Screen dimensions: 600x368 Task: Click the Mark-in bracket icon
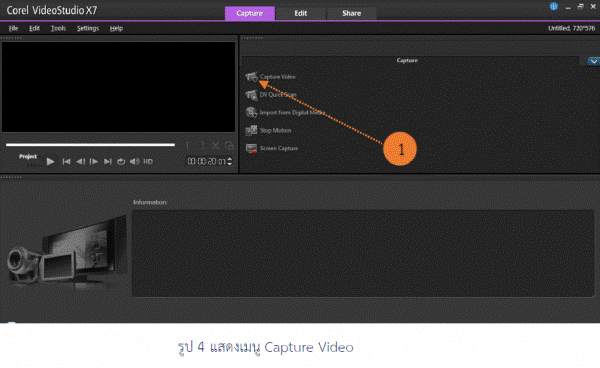pos(188,146)
